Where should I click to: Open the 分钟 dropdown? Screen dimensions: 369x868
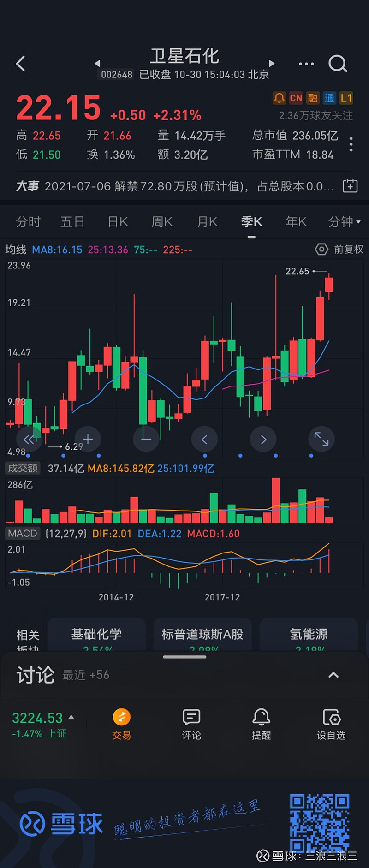[x=345, y=222]
